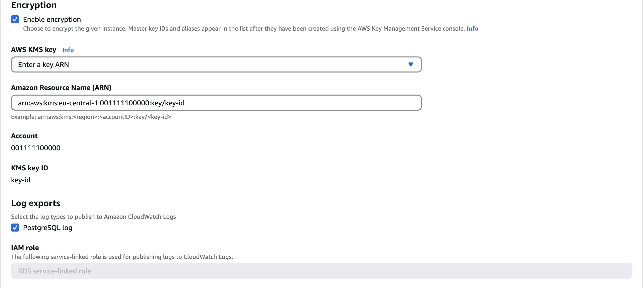Click the Log exports section heading
The height and width of the screenshot is (288, 644).
36,203
